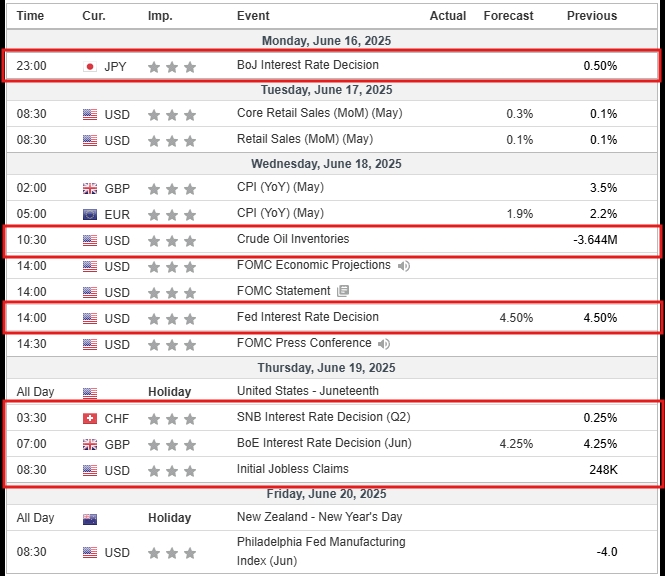This screenshot has width=665, height=576.
Task: Click the importance stars in the EUR CPI row
Action: pos(172,215)
